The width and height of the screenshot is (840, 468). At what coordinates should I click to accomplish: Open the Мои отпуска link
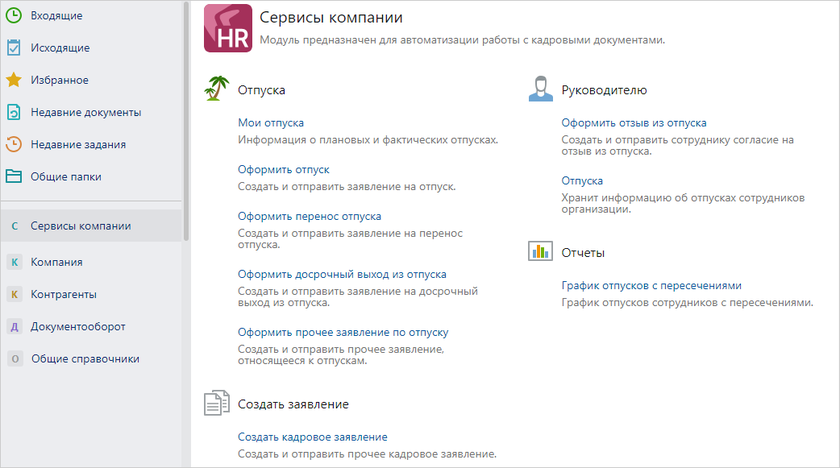270,123
